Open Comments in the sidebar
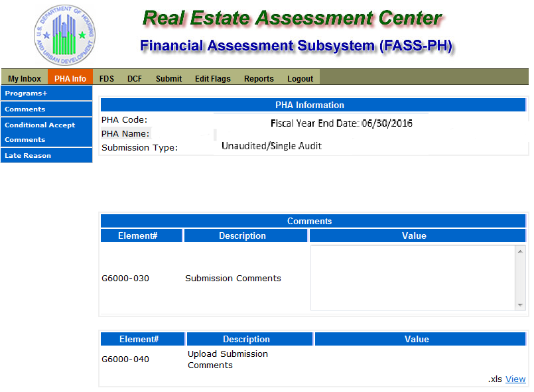This screenshot has height=392, width=534. tap(46, 109)
